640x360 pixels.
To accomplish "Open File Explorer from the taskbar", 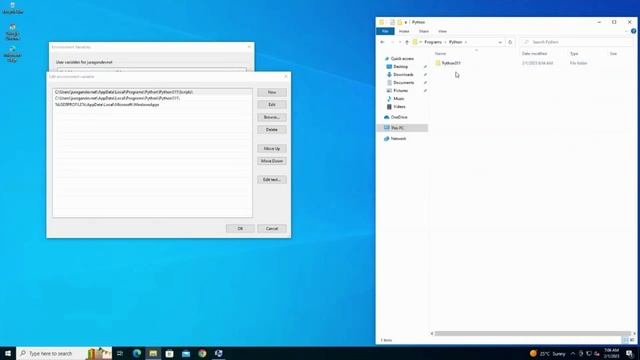I will coord(153,353).
